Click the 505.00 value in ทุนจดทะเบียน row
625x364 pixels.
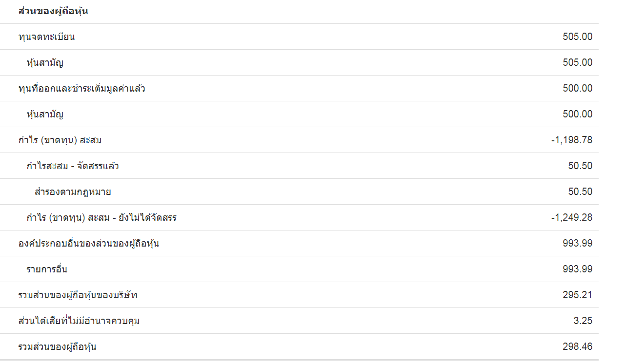click(577, 37)
